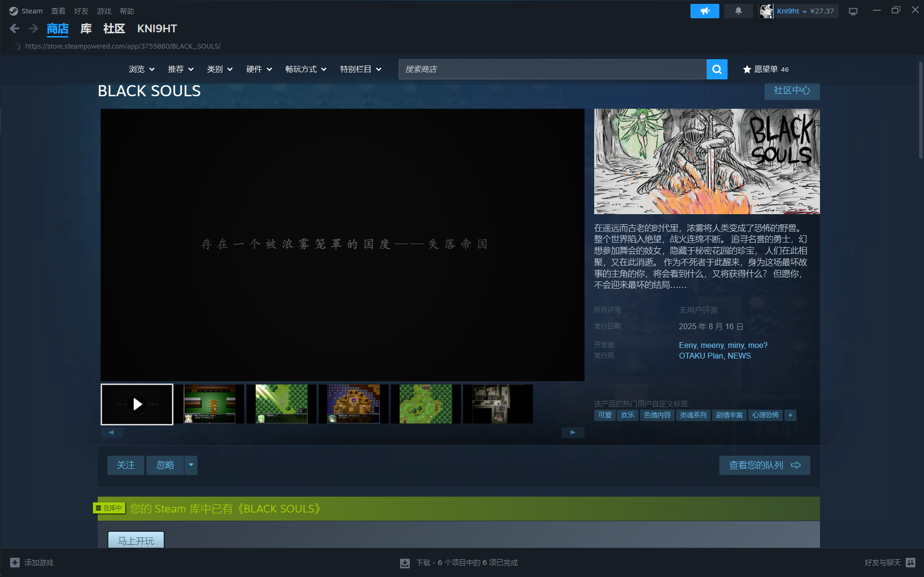Click the plus icon for Add Game

click(15, 563)
